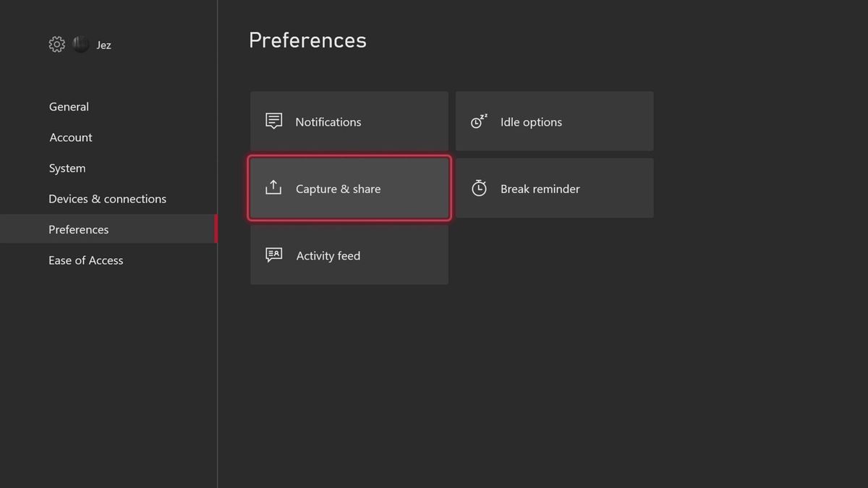The width and height of the screenshot is (868, 488).
Task: Open the Idle options tile
Action: 554,121
